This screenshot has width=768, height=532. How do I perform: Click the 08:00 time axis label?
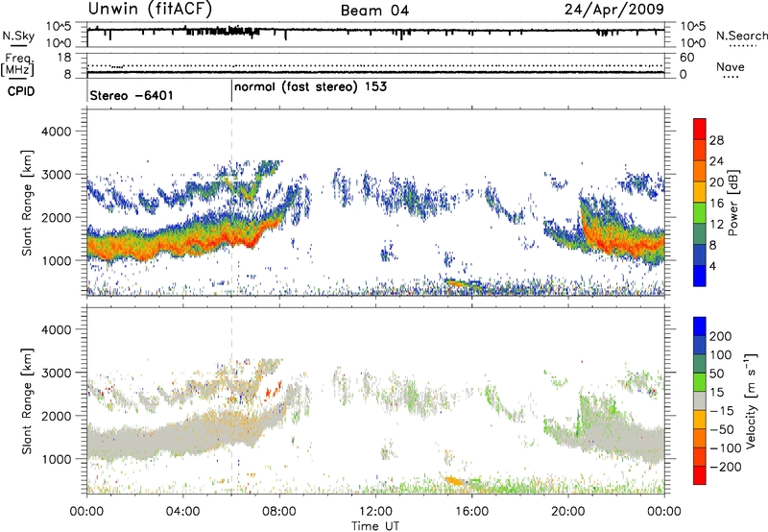point(279,512)
